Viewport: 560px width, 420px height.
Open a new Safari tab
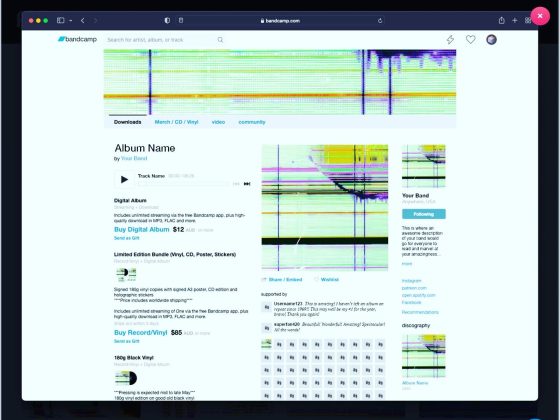[x=515, y=20]
